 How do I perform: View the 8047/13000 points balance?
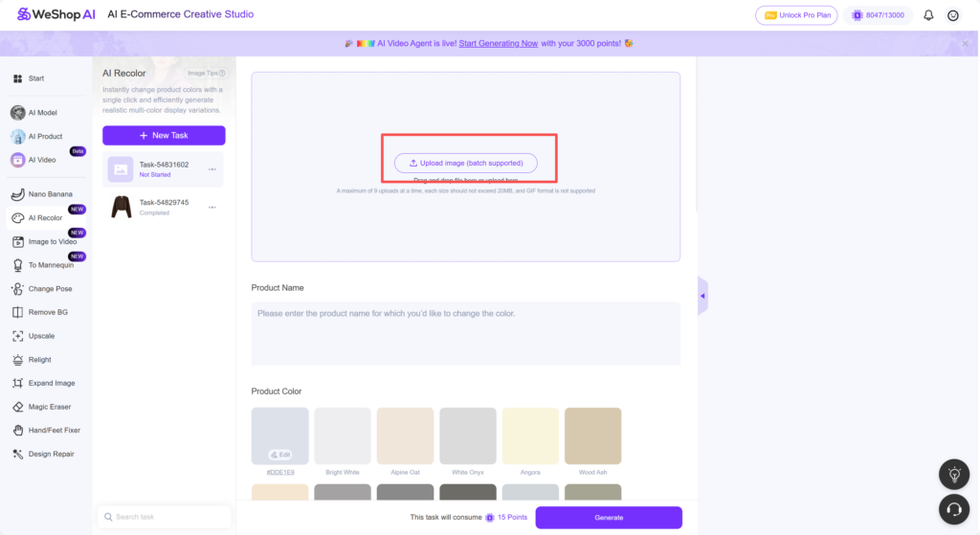pyautogui.click(x=878, y=15)
